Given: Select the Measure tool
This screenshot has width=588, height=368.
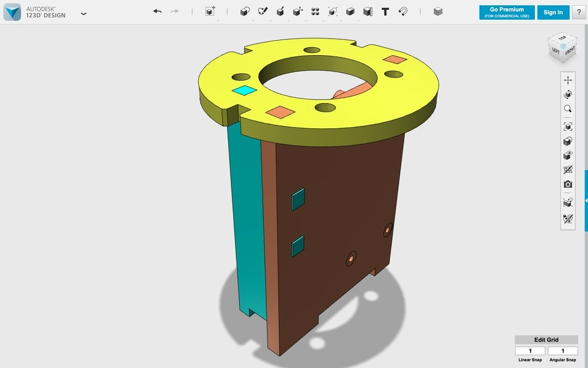Looking at the screenshot, I should (x=368, y=11).
